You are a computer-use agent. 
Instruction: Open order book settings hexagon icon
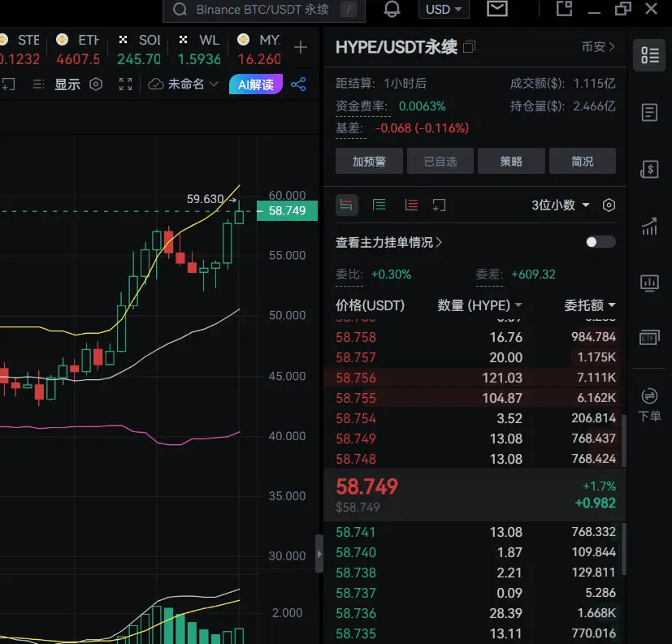click(609, 205)
